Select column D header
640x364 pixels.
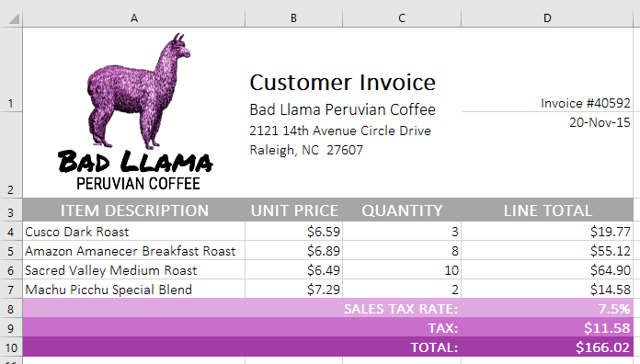pyautogui.click(x=547, y=18)
